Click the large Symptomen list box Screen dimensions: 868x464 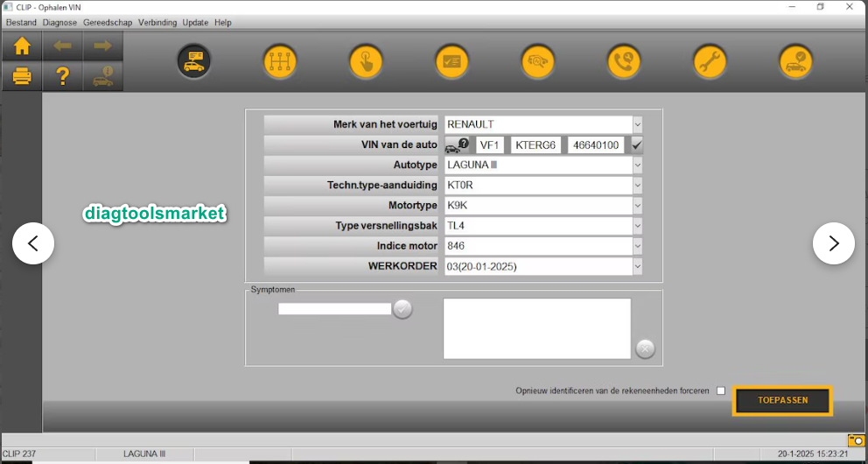click(537, 328)
